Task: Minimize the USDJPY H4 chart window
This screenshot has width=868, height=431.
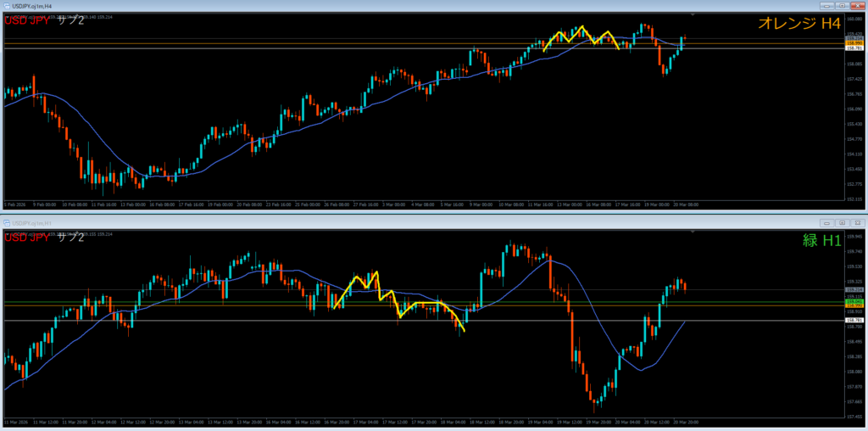Action: 828,5
